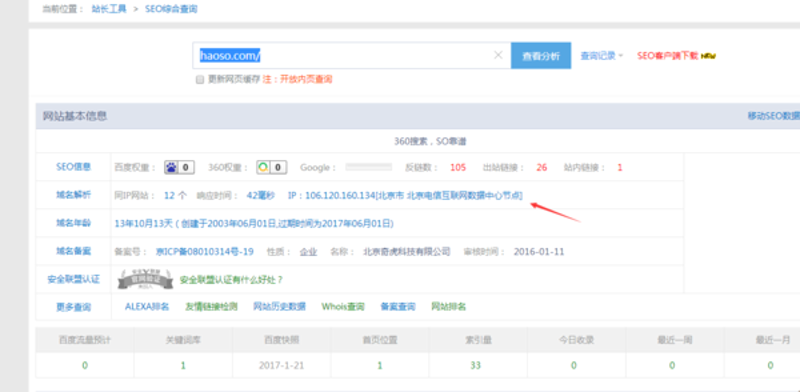Screen dimensions: 800x392
Task: Select the 更多查询 row label
Action: click(x=73, y=307)
